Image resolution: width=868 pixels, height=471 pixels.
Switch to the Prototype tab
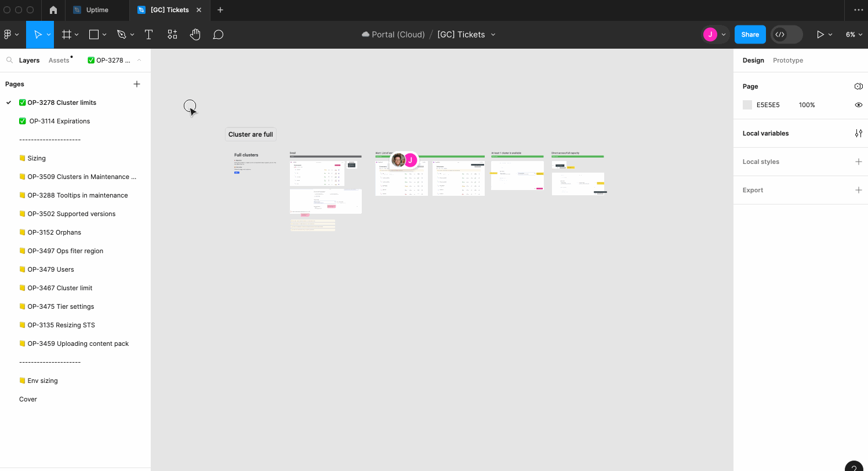coord(787,60)
